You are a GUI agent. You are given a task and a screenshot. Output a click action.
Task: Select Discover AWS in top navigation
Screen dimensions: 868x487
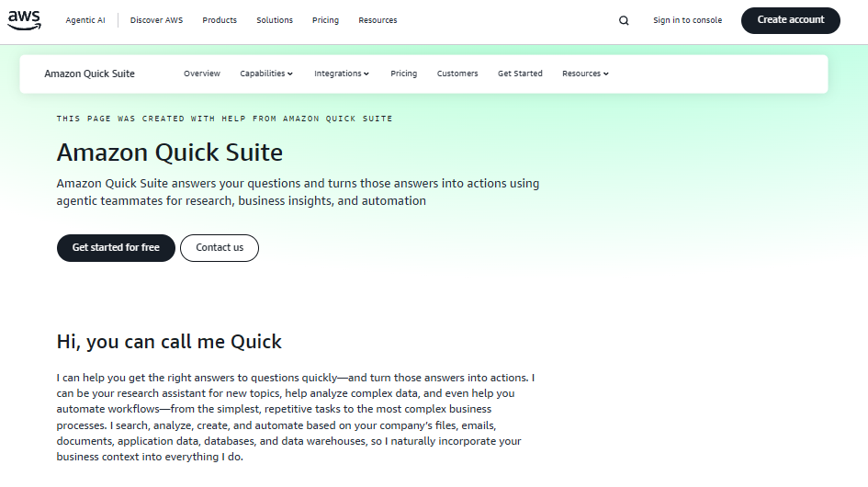tap(156, 20)
